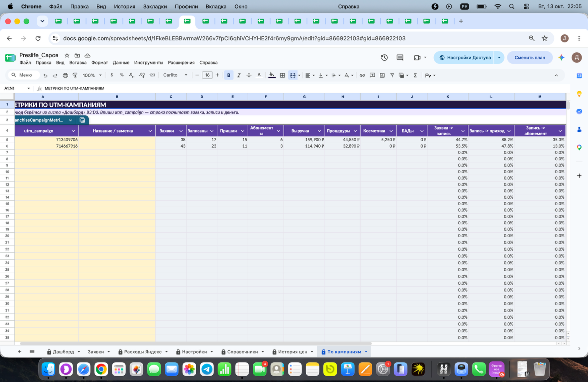
Task: Toggle strikethrough formatting
Action: (249, 75)
